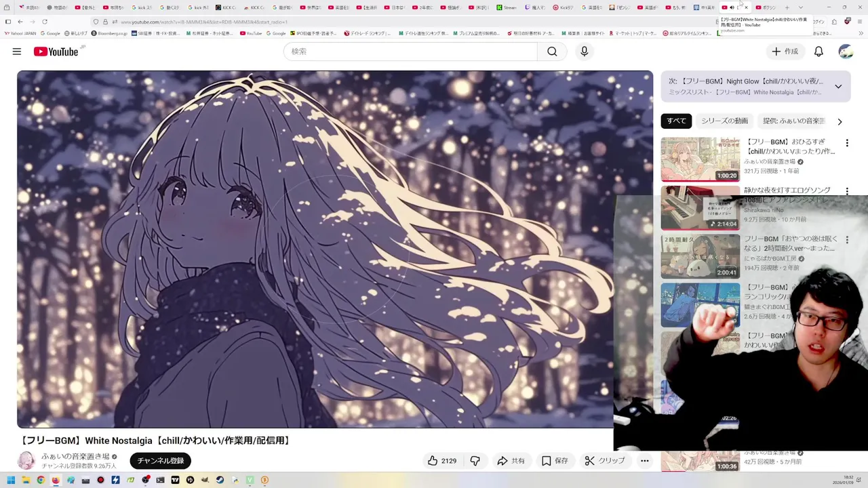Select the すべて filter chip

pos(676,121)
